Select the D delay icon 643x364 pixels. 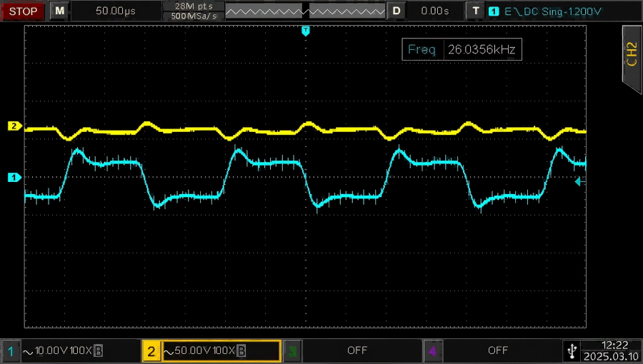396,11
